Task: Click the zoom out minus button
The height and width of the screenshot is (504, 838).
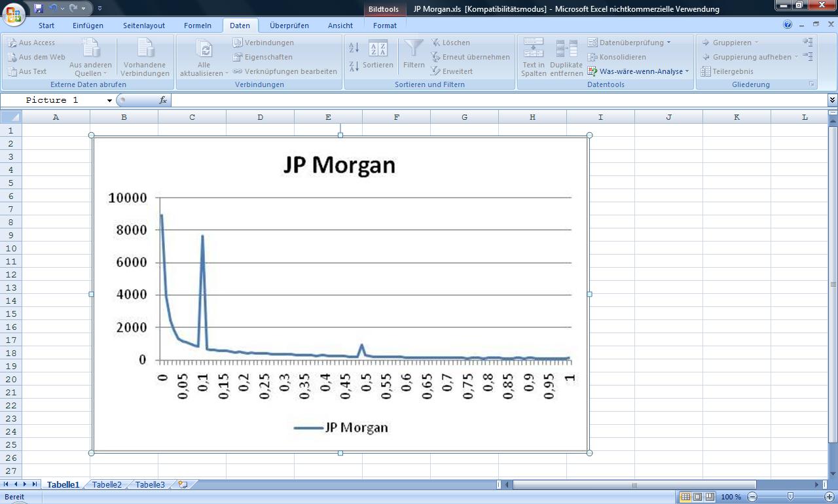Action: (x=752, y=497)
